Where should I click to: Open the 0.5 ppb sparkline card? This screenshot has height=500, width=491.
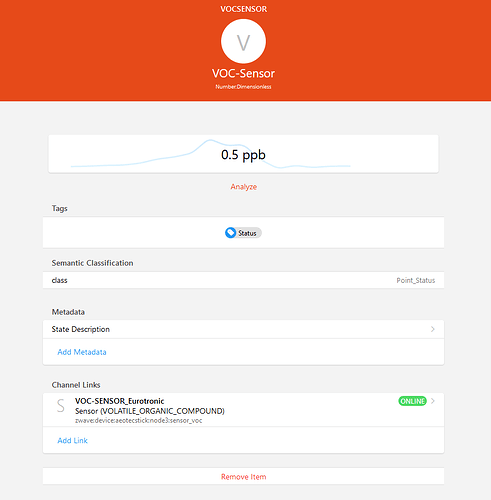click(x=243, y=154)
